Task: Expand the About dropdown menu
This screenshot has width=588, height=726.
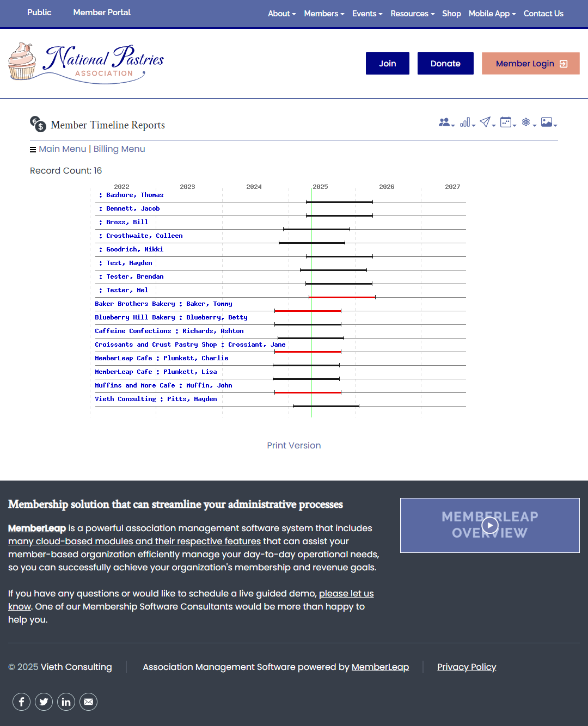Action: pos(281,14)
